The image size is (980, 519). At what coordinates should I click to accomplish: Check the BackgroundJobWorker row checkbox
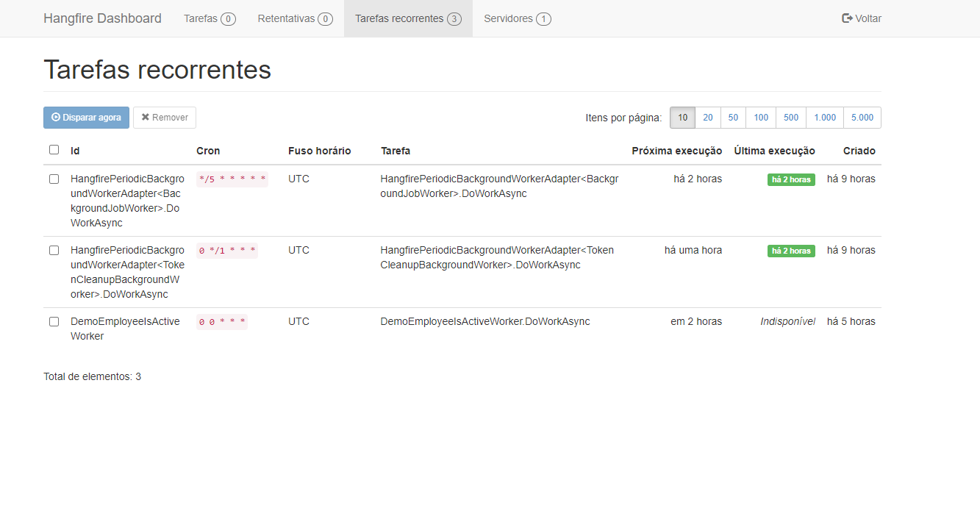click(54, 179)
